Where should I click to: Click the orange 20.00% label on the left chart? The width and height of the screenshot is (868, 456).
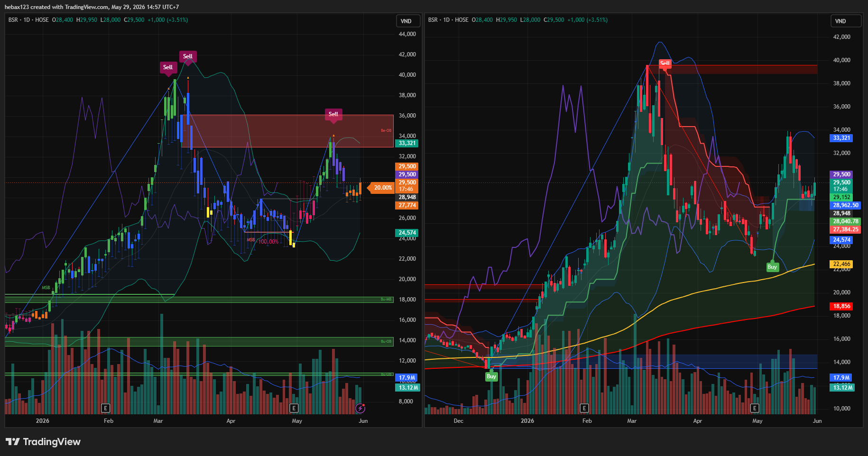point(381,188)
